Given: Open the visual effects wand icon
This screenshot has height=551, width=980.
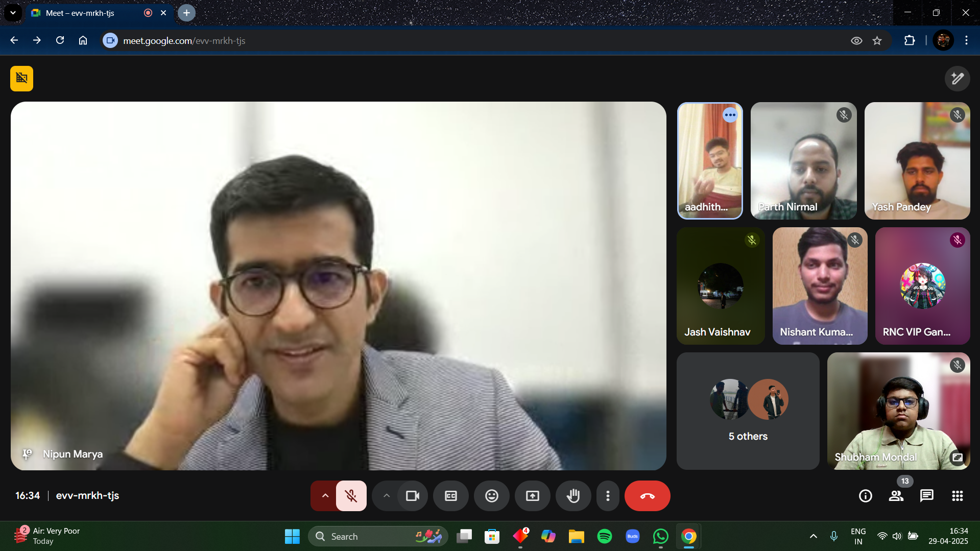Looking at the screenshot, I should [x=957, y=79].
